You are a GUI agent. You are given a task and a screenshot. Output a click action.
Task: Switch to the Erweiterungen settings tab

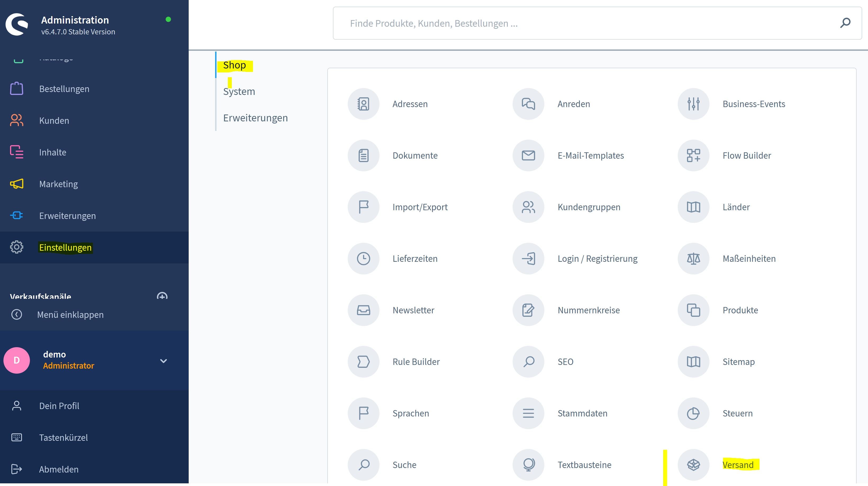point(255,118)
